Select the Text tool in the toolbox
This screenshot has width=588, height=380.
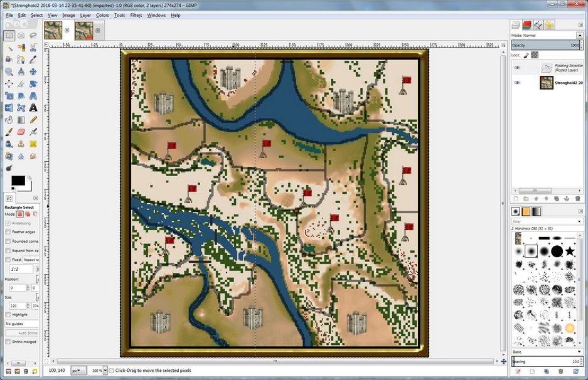point(33,108)
